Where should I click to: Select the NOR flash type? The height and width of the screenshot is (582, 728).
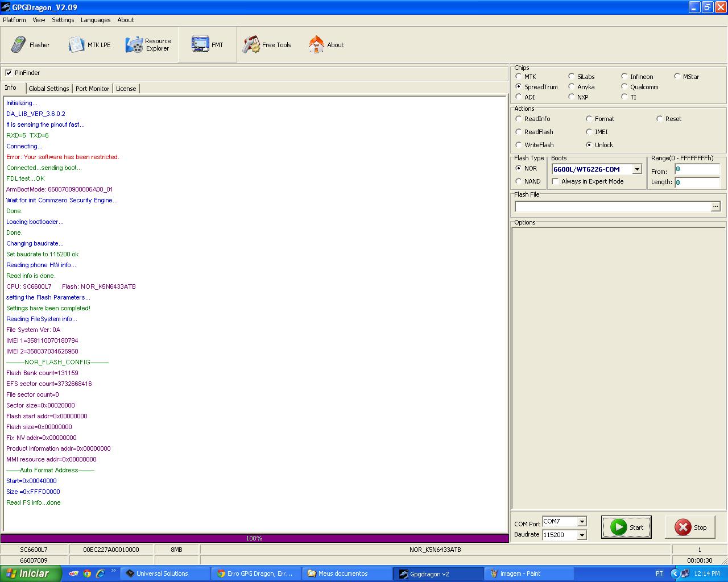tap(518, 168)
